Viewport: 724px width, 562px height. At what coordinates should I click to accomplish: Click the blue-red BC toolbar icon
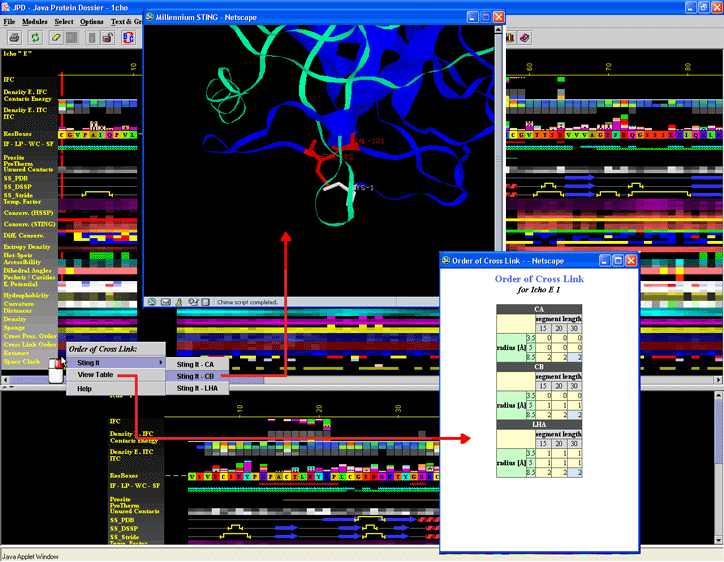pos(128,37)
